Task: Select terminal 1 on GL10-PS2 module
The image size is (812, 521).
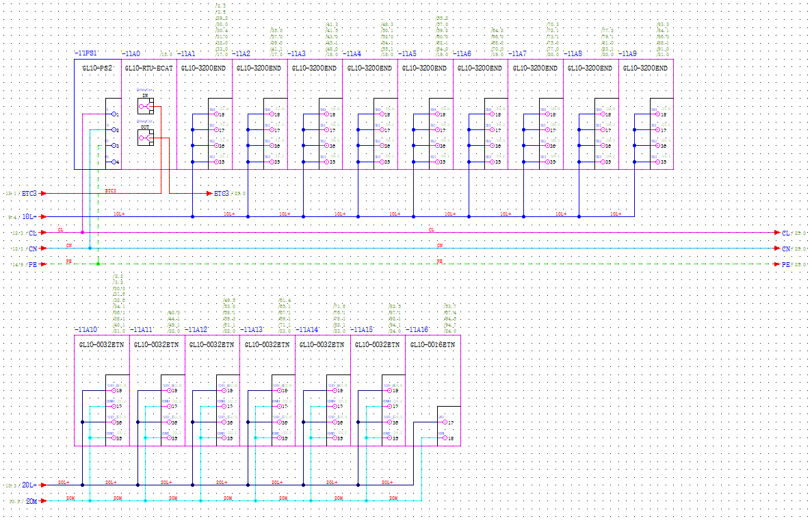Action: point(114,114)
